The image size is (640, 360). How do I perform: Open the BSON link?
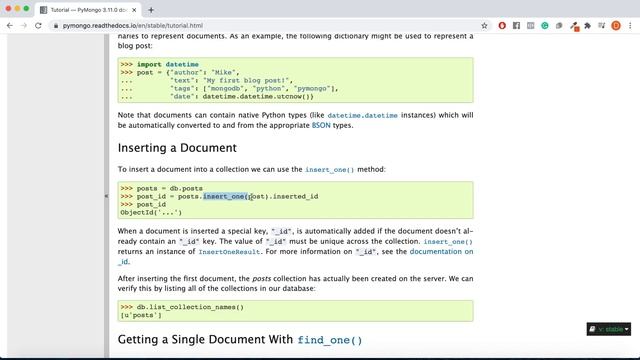(321, 125)
